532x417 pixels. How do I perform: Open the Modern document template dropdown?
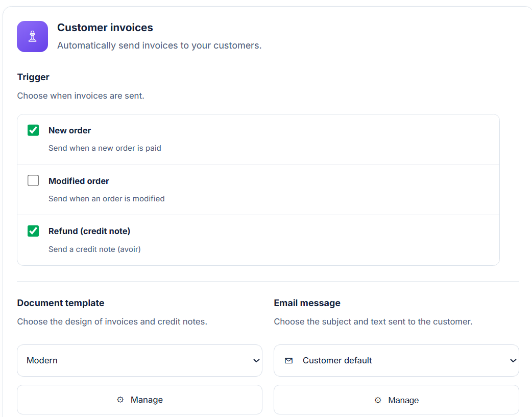click(139, 360)
